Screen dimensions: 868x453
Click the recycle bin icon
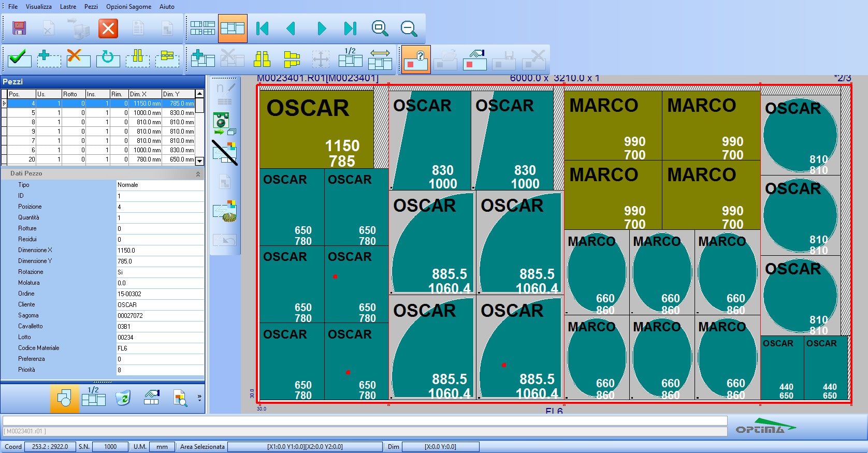click(x=123, y=398)
